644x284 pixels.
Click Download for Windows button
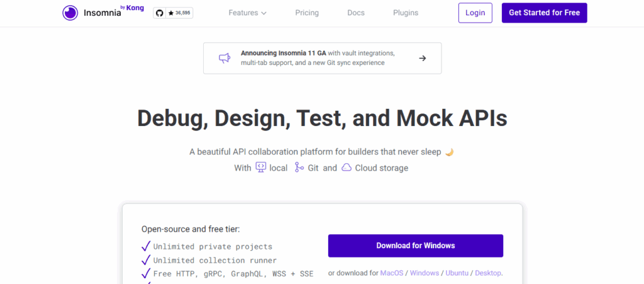(415, 246)
